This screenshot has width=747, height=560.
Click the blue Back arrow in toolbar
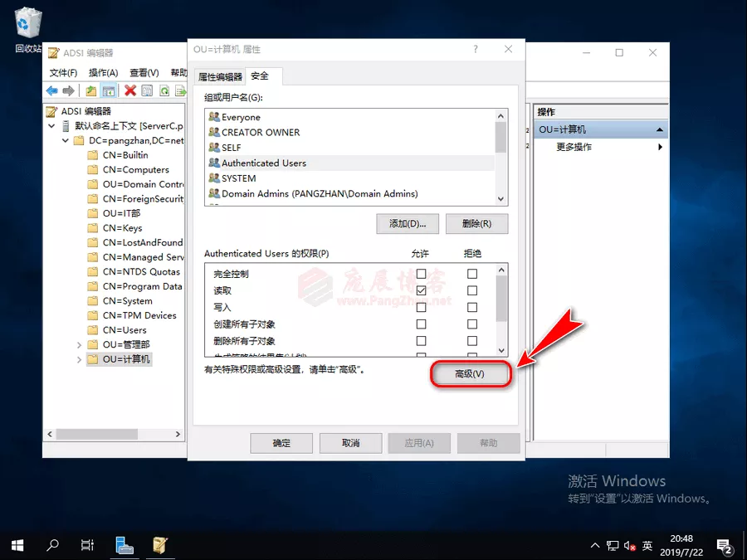[x=51, y=90]
